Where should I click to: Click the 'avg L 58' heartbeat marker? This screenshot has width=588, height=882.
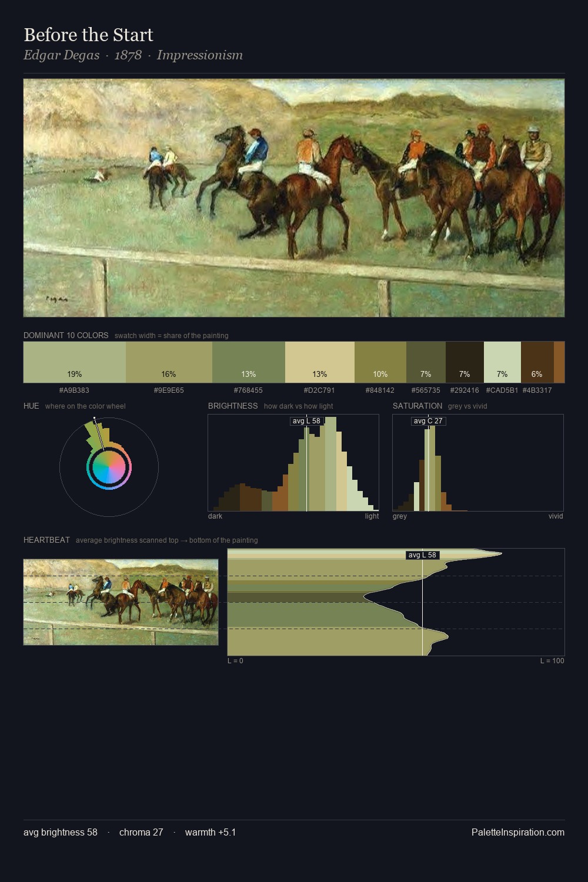(x=422, y=555)
